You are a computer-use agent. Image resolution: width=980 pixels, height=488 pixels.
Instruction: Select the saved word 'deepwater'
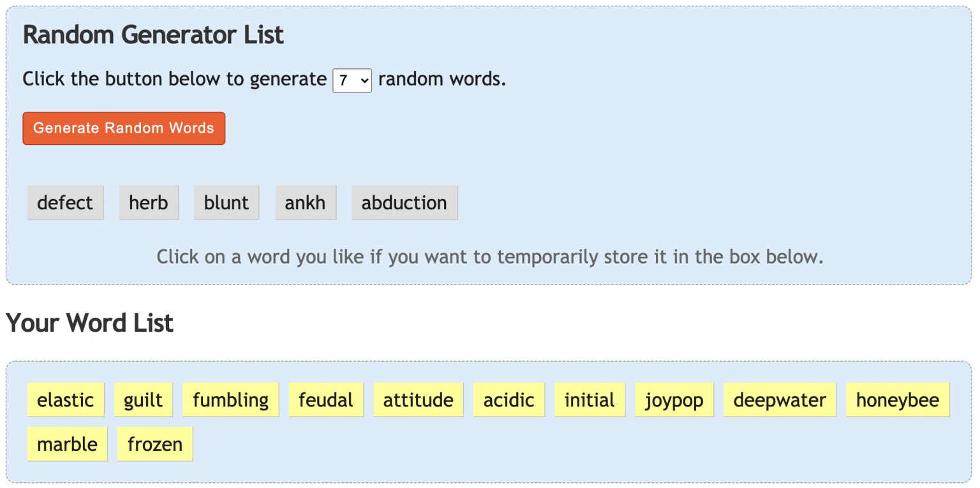pyautogui.click(x=780, y=400)
